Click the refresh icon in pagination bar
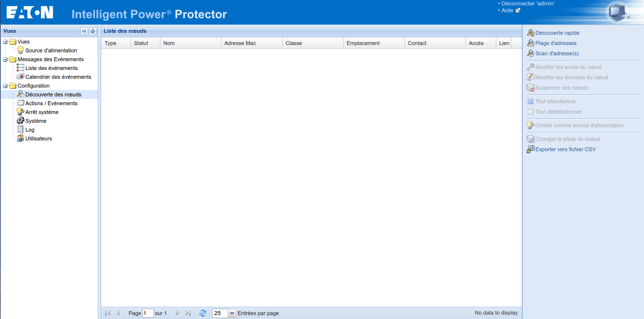The image size is (644, 319). coord(203,313)
